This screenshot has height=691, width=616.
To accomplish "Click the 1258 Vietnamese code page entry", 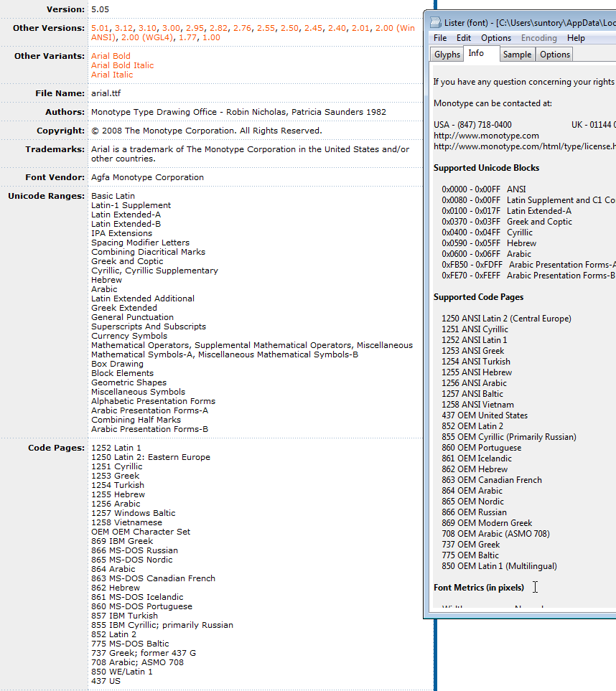I will pos(126,522).
